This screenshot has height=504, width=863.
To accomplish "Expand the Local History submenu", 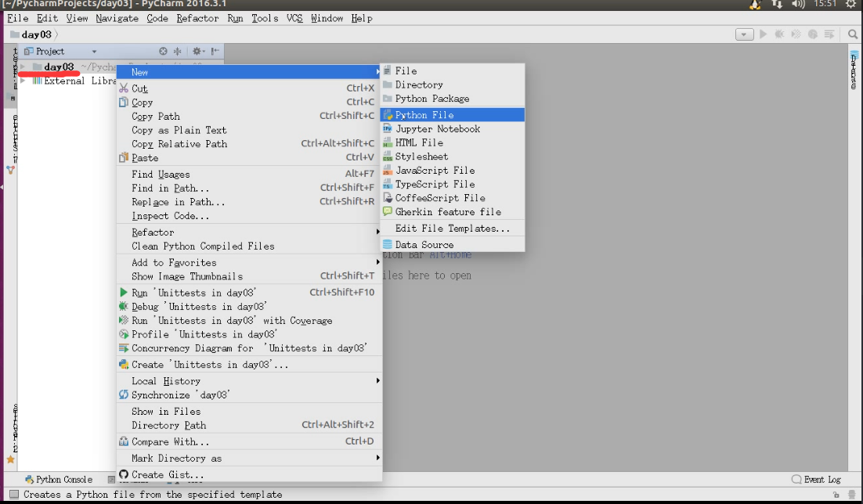I will coord(249,381).
